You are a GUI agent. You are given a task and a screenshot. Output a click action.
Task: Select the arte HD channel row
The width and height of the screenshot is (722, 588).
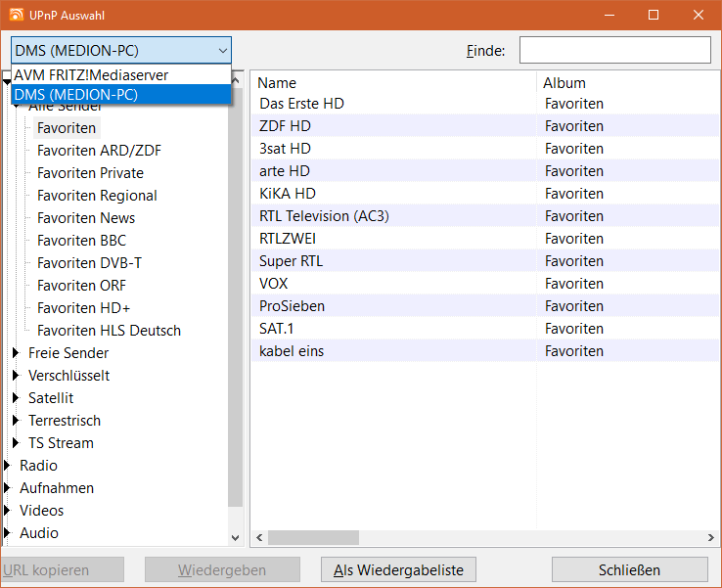[x=286, y=171]
